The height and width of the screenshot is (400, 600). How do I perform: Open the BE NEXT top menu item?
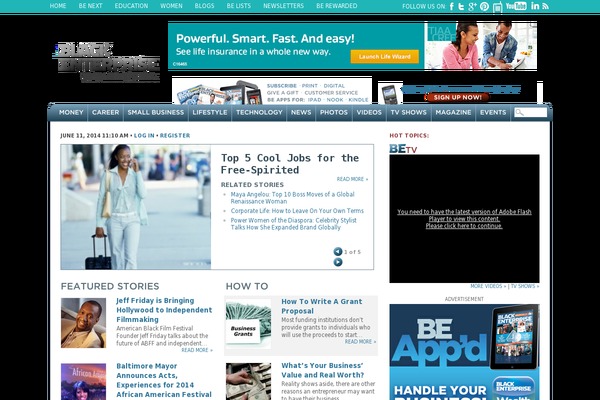click(x=90, y=6)
